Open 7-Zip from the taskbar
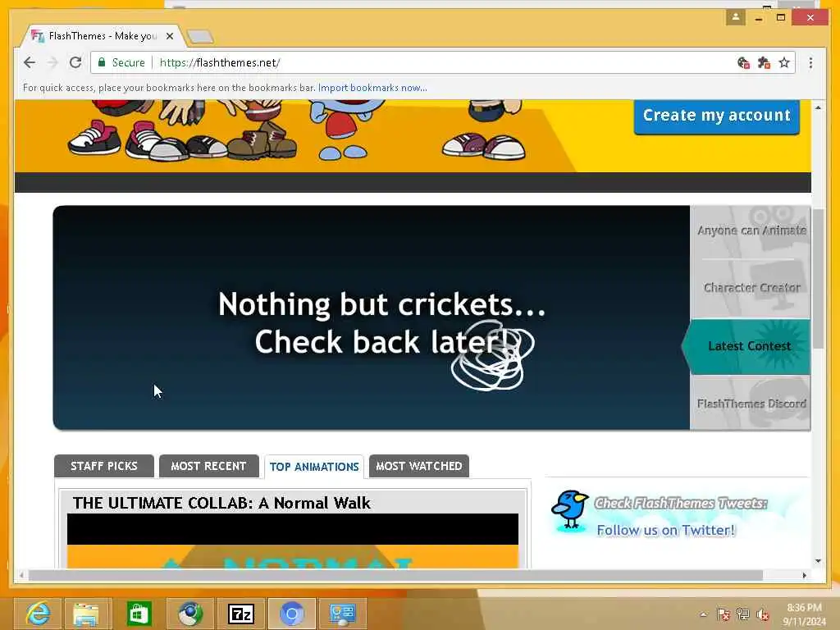 241,614
